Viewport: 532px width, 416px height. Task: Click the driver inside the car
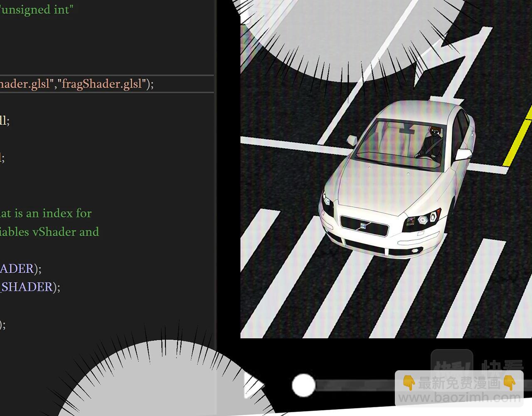tap(432, 144)
